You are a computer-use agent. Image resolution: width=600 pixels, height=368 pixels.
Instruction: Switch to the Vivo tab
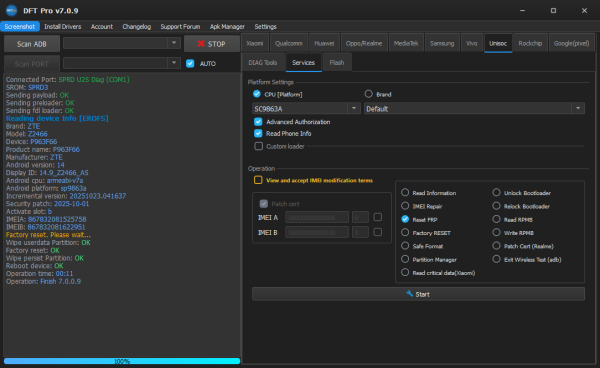tap(471, 43)
